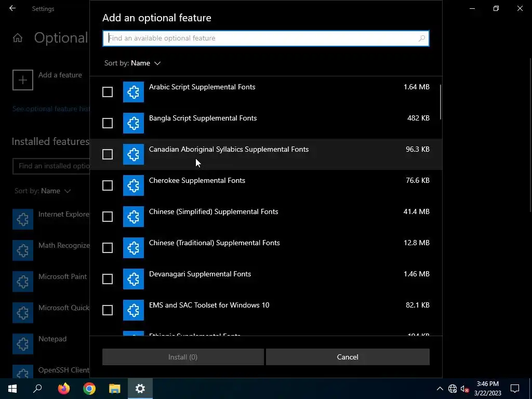
Task: Enable Chinese (Simplified) Supplemental Fonts checkbox
Action: (108, 217)
